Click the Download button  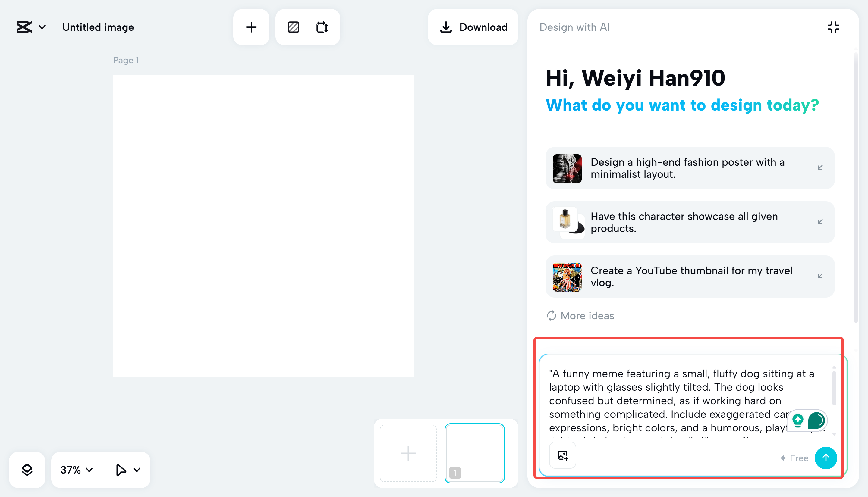[x=473, y=27]
